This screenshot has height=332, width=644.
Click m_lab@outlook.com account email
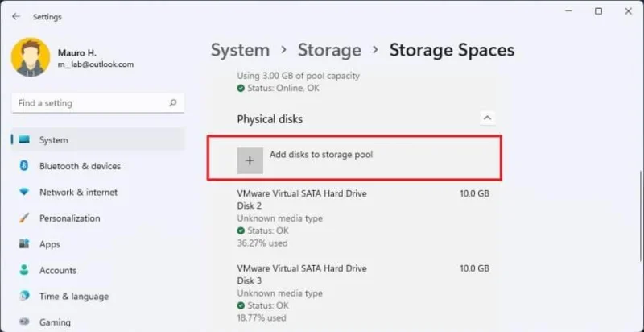pyautogui.click(x=96, y=64)
